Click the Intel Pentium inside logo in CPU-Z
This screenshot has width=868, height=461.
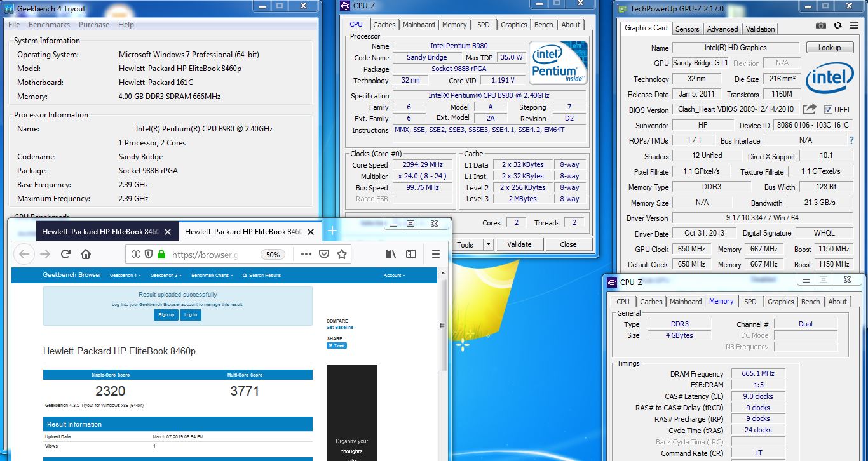[x=559, y=63]
